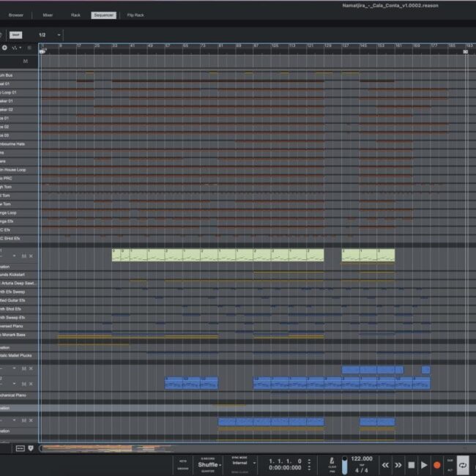Click the M mute button in track list header
476x476 pixels.
tap(26, 61)
